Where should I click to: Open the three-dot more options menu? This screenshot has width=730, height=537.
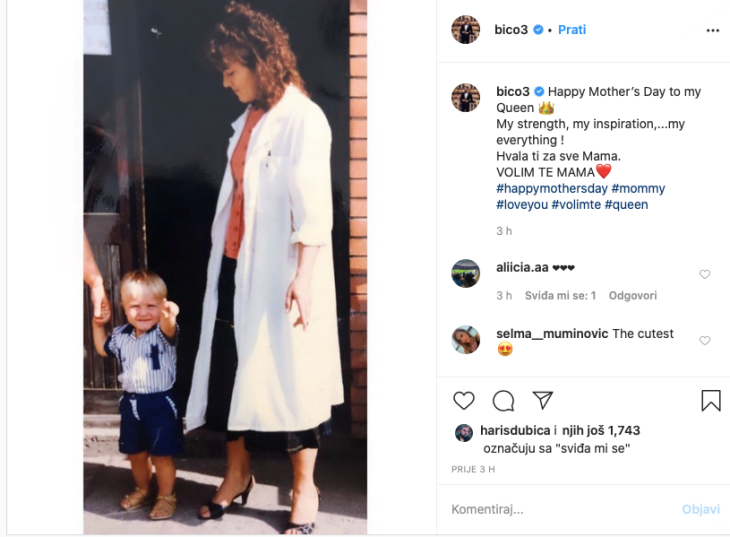(x=713, y=30)
